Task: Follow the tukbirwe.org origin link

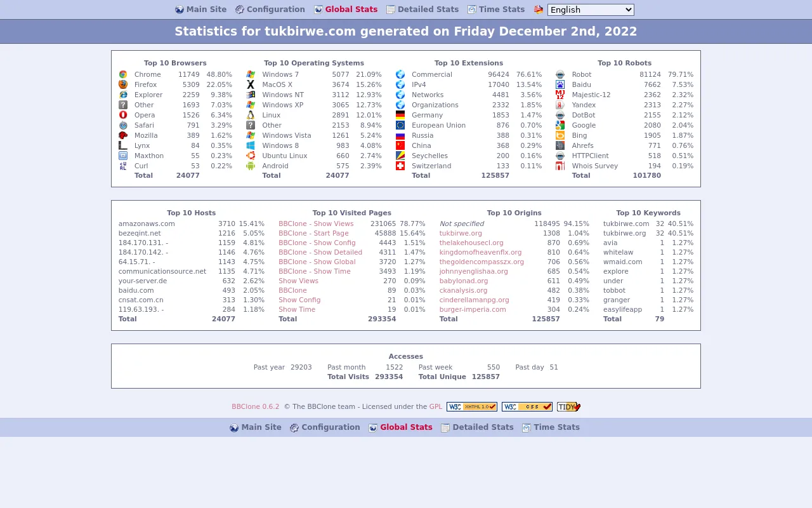Action: 461,233
